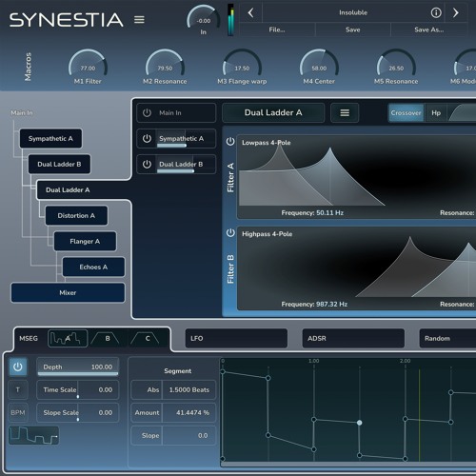Open preset name Insoluble
476x476 pixels.
tap(353, 12)
